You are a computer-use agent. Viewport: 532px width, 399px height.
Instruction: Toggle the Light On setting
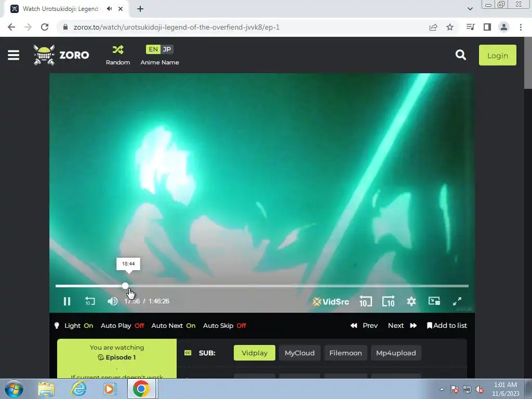click(x=74, y=326)
